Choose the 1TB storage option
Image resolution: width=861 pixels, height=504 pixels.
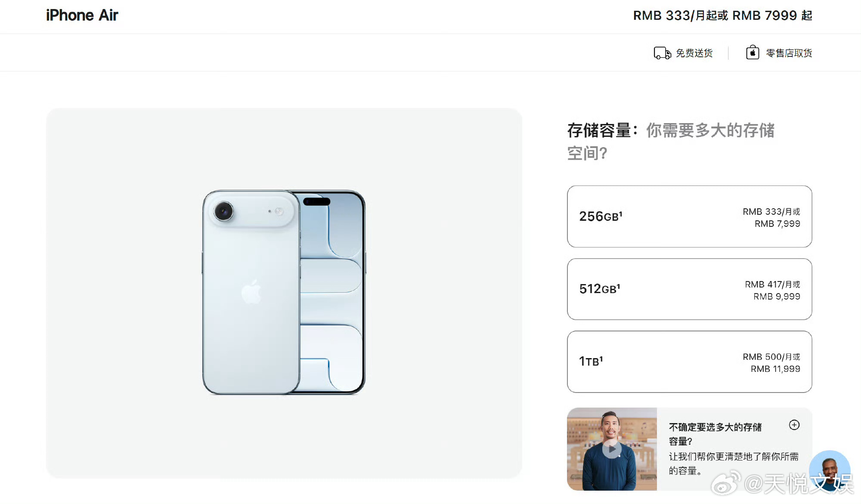pyautogui.click(x=690, y=362)
